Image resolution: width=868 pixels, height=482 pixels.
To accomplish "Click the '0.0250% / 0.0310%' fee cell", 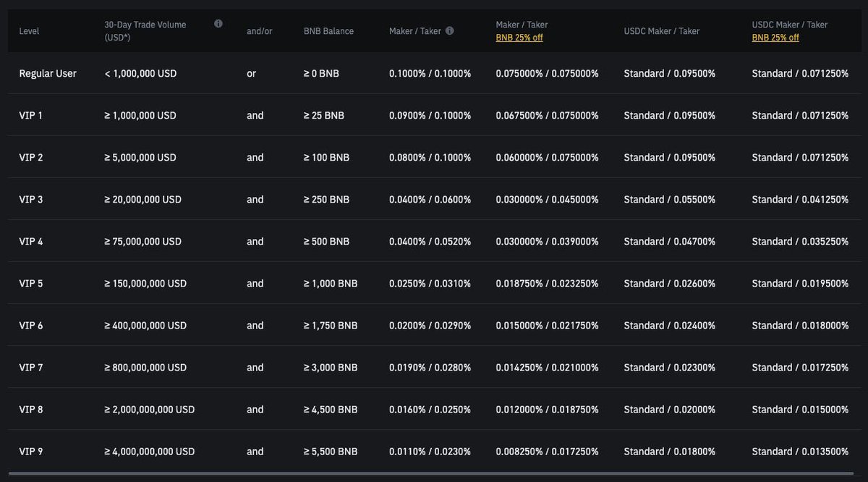I will point(430,283).
